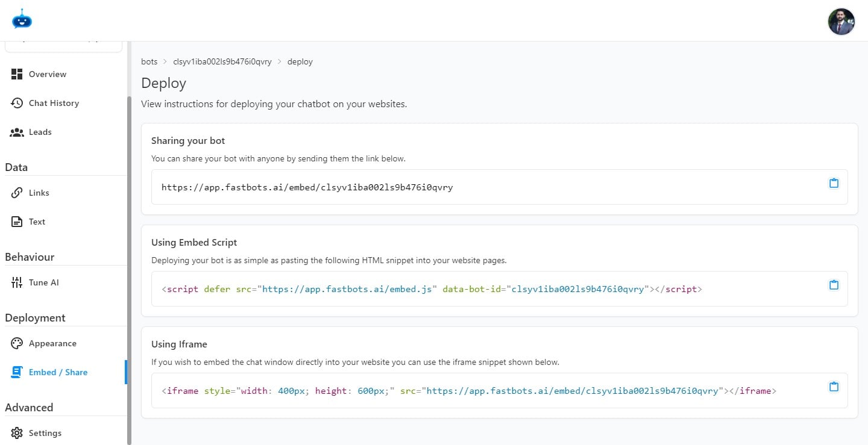Open the bot ID breadcrumb link
Screen dimensions: 868x445
tap(223, 61)
